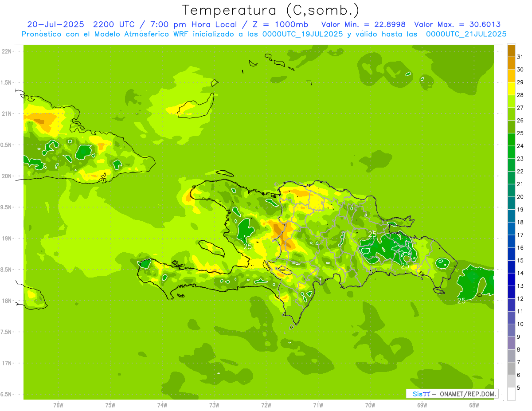Click the '20N' latitude axis label

coord(6,176)
